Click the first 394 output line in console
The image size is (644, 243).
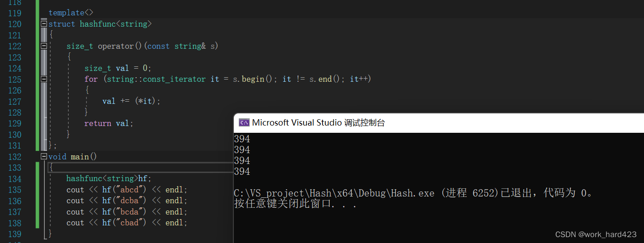(x=242, y=139)
